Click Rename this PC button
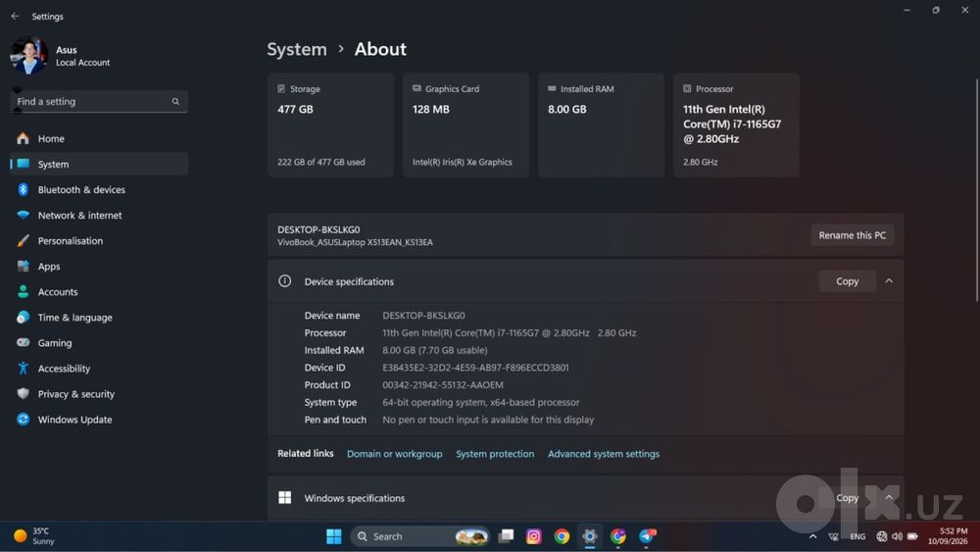 pos(852,235)
